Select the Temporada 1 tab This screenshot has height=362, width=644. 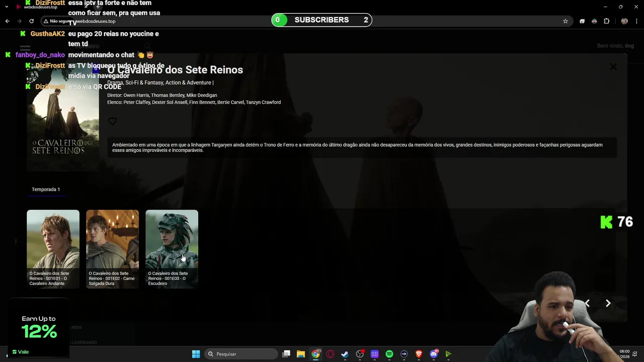[x=46, y=190]
